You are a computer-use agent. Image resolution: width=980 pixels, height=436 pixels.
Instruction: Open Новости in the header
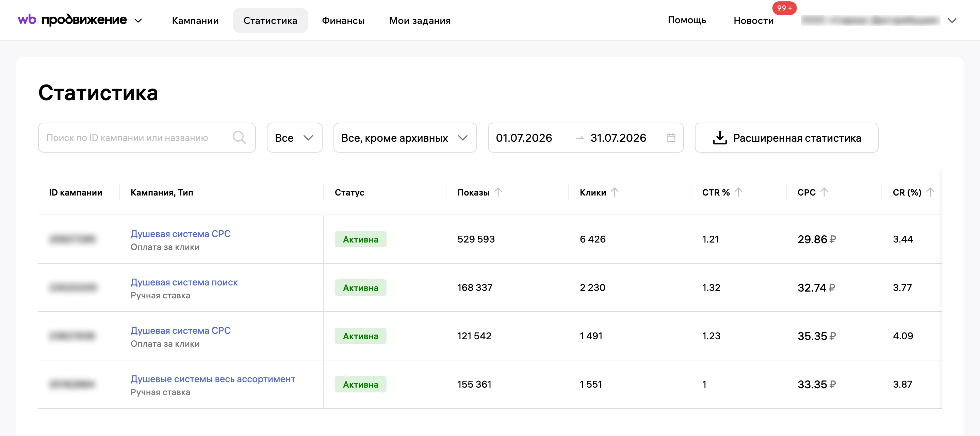(753, 20)
